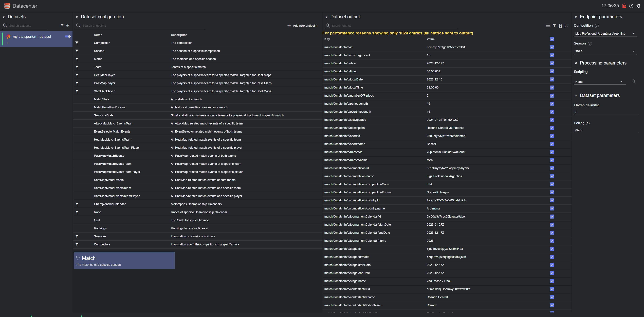The image size is (644, 317).
Task: Click the magnifier next to Scripting dropdown
Action: click(634, 81)
